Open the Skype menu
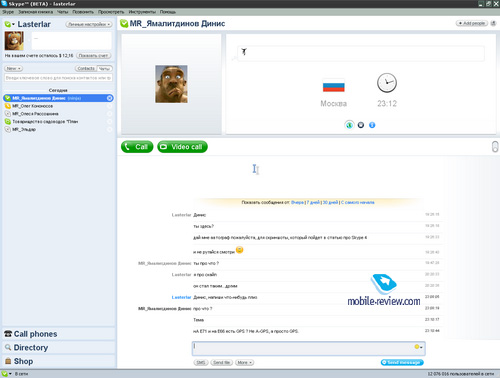This screenshot has height=378, width=500. [8, 12]
